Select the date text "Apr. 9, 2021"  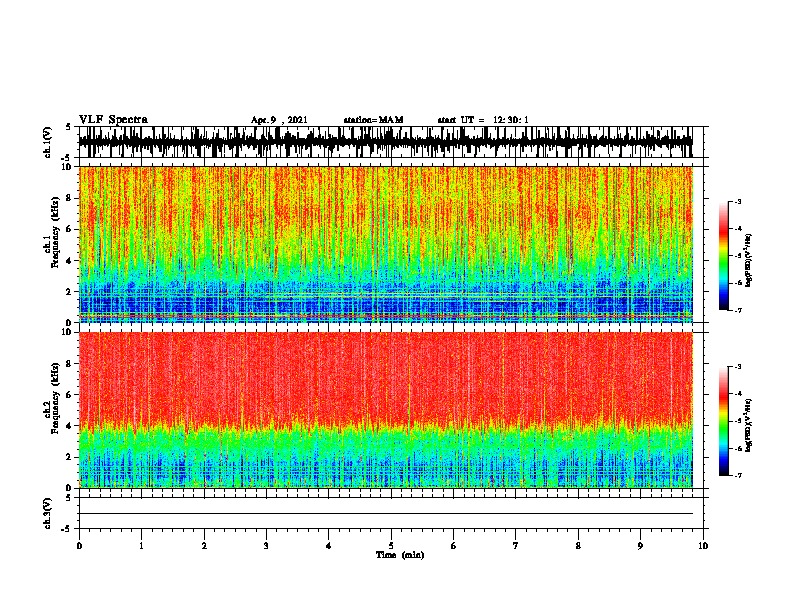tap(279, 120)
